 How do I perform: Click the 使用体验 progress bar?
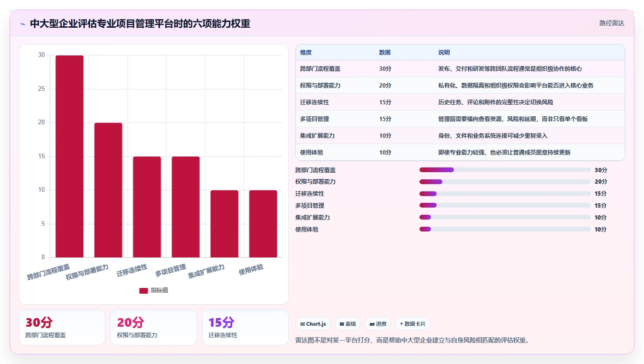coord(505,230)
